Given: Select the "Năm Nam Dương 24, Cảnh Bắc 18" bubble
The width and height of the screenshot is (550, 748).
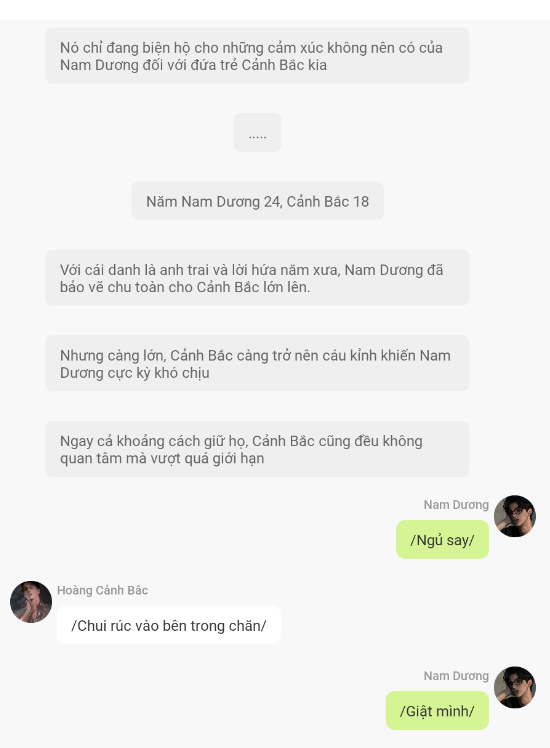Looking at the screenshot, I should pos(258,201).
